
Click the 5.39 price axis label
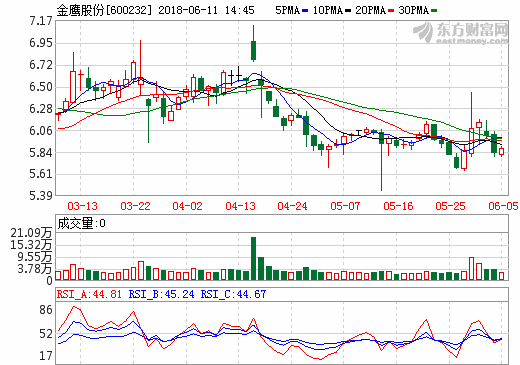[x=41, y=195]
